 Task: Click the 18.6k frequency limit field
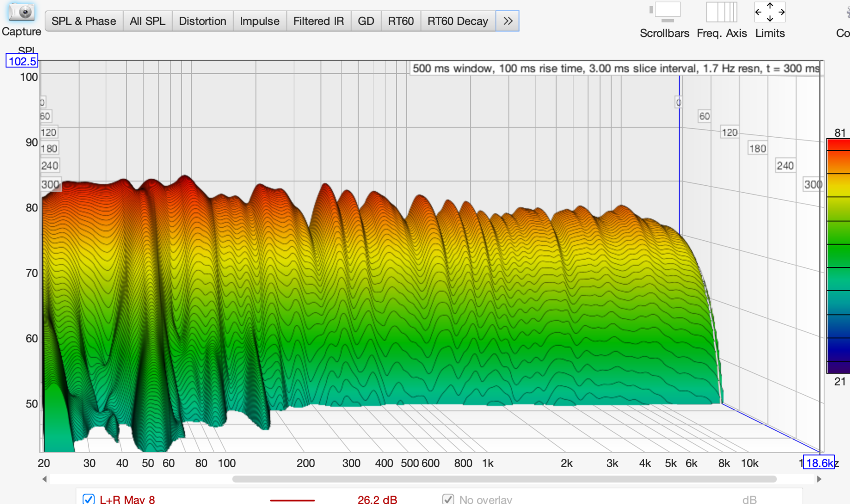tap(819, 463)
